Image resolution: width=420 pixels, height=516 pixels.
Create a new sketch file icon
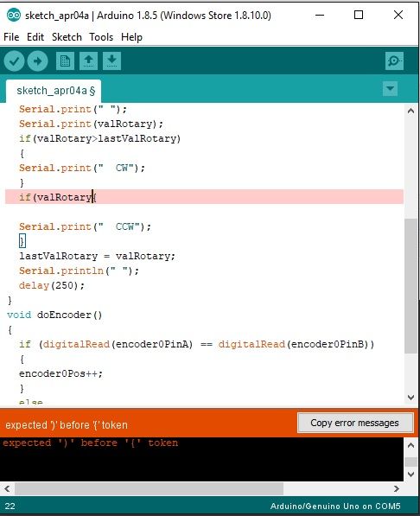[65, 61]
